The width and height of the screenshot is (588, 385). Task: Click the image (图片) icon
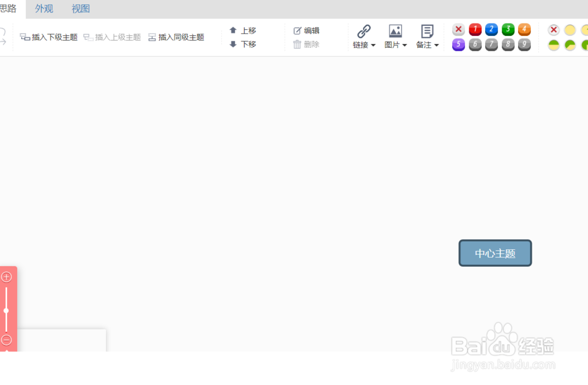tap(395, 31)
